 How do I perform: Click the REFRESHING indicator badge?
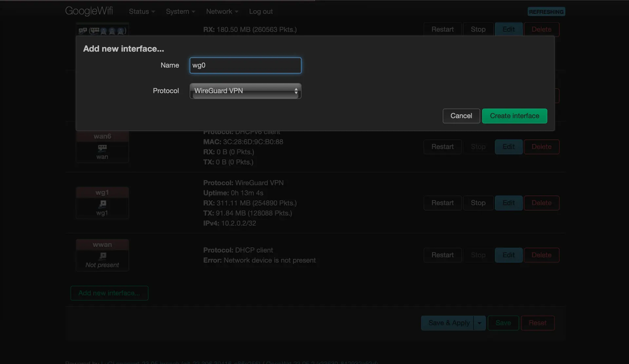(546, 12)
